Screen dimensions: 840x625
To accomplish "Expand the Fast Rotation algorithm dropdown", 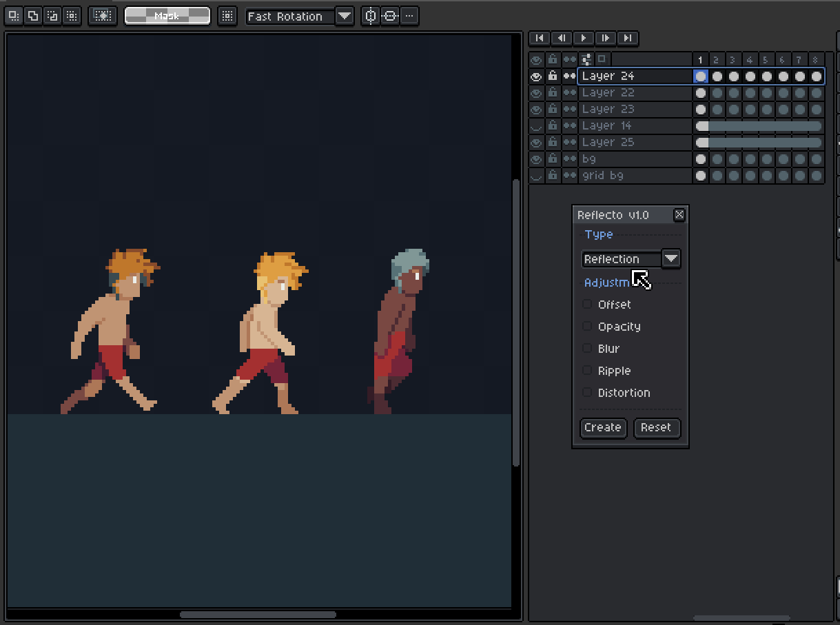I will point(345,16).
